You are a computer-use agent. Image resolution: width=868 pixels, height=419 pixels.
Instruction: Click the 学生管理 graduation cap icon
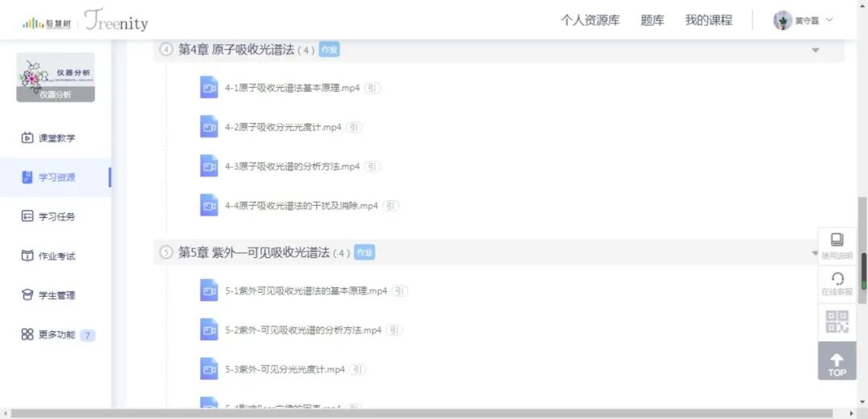pyautogui.click(x=27, y=295)
